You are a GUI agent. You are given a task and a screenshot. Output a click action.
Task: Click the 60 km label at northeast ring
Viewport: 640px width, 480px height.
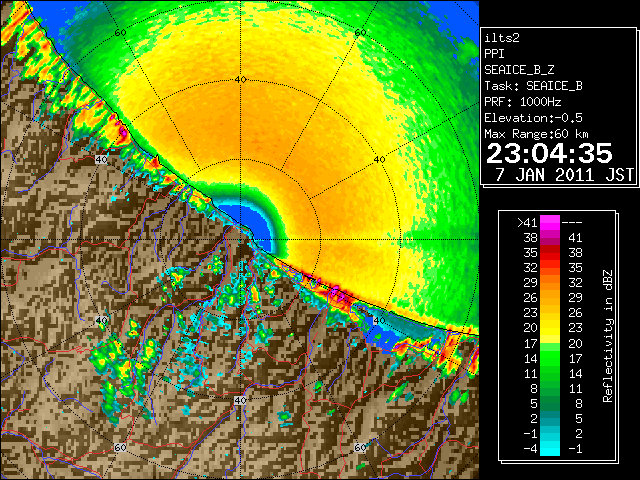coord(360,32)
